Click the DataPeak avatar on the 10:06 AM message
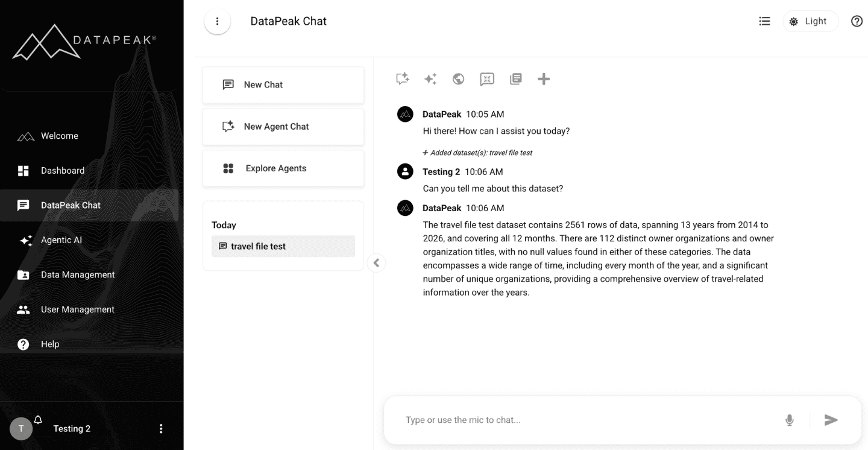Screen dimensions: 868x450 click(x=405, y=208)
